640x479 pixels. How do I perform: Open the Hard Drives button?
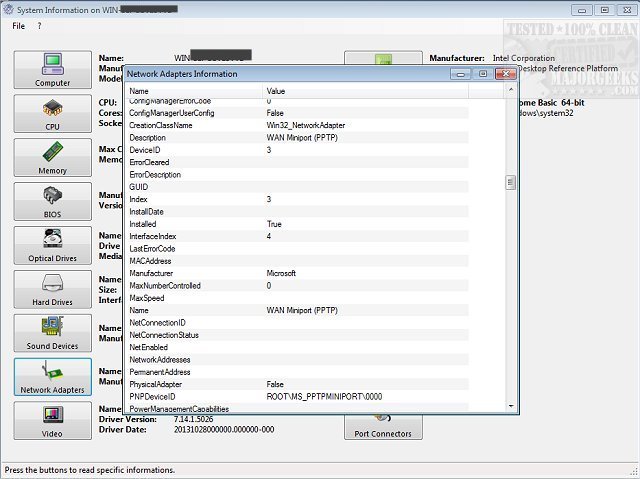click(53, 289)
